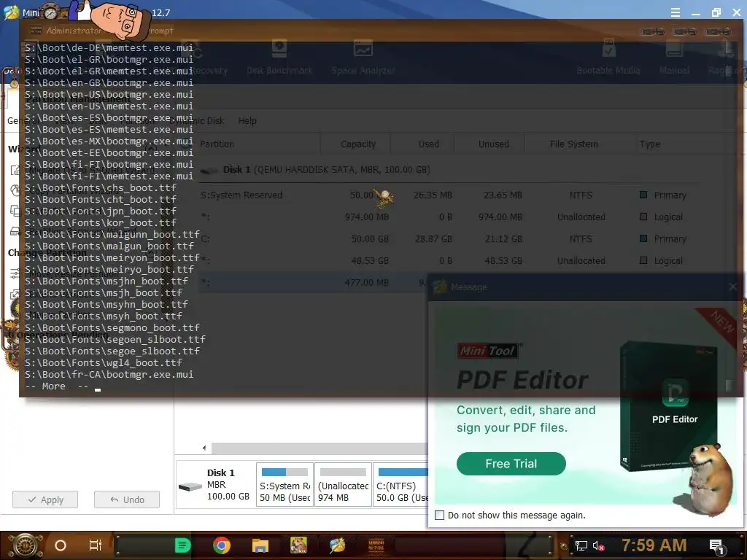The image size is (747, 560).
Task: Click the muted volume icon in tray
Action: click(x=598, y=545)
